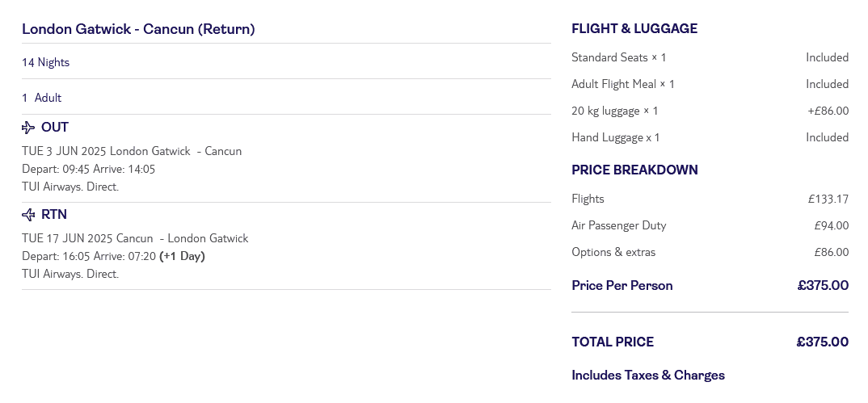Screen dimensions: 868x403
Task: Click the PRICE BREAKDOWN heading
Action: pos(634,170)
